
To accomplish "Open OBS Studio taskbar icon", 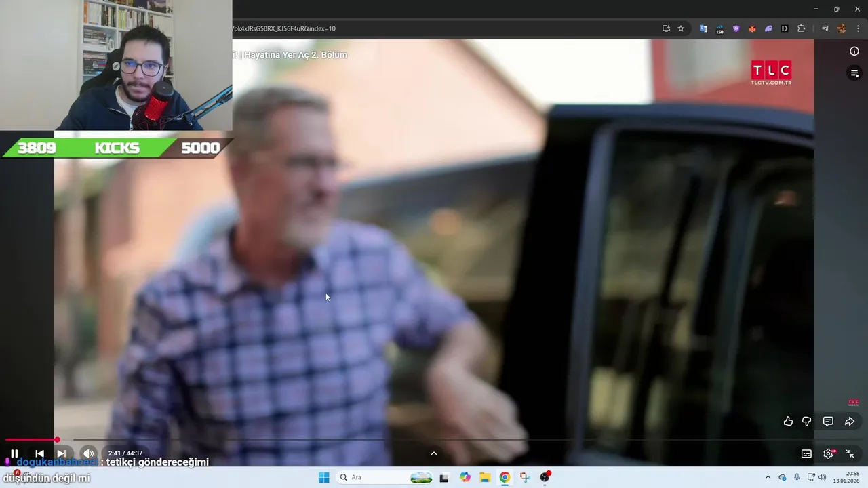I will [545, 477].
